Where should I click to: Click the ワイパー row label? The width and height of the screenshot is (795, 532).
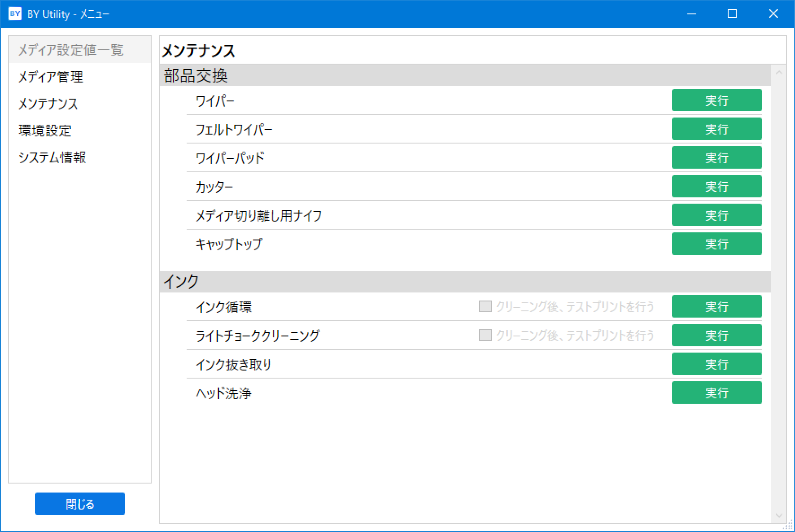pos(215,100)
